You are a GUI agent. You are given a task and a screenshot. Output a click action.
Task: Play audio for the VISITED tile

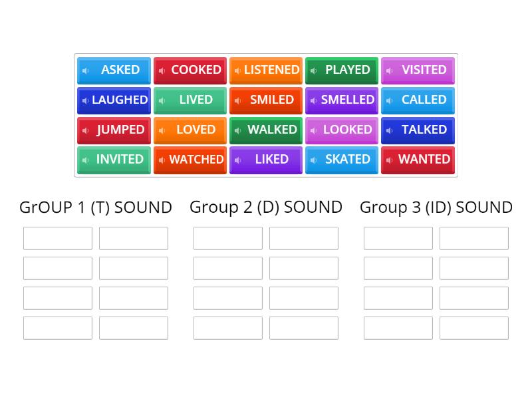390,70
